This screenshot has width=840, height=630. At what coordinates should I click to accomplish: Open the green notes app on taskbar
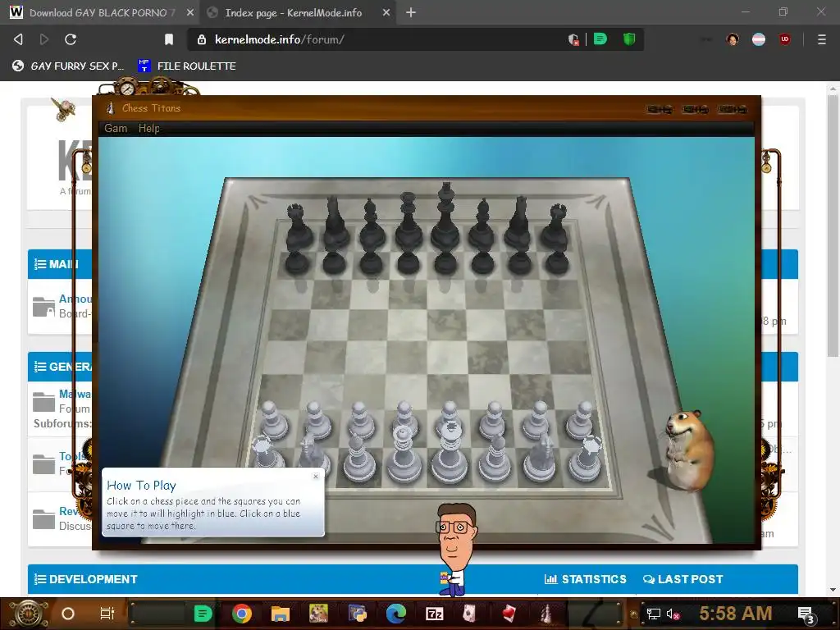coord(203,614)
